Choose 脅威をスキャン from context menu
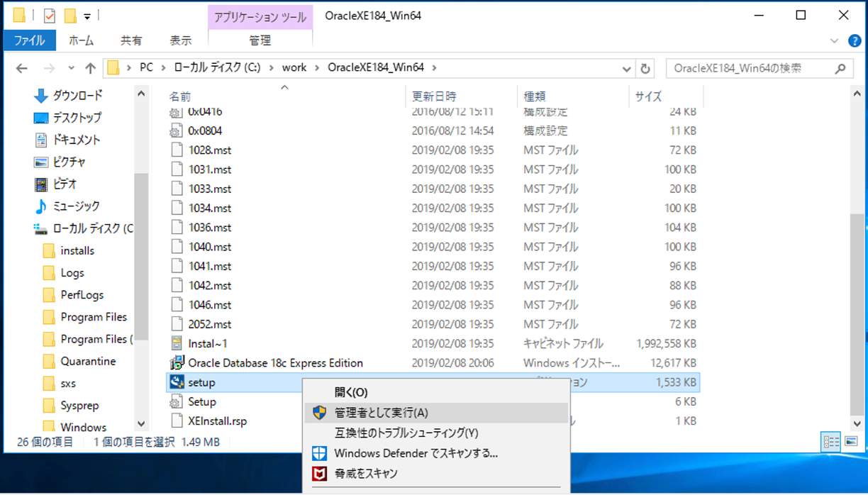The image size is (868, 495). click(436, 473)
